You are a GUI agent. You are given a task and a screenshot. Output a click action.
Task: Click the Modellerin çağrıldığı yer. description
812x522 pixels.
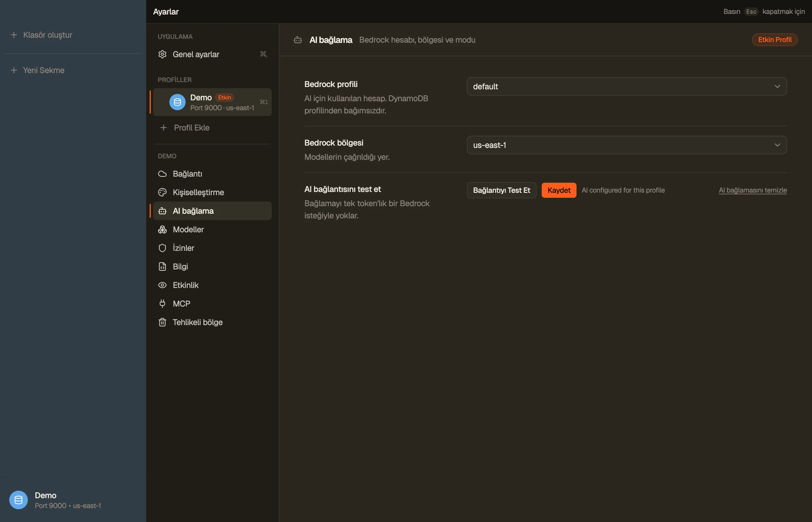(x=347, y=157)
